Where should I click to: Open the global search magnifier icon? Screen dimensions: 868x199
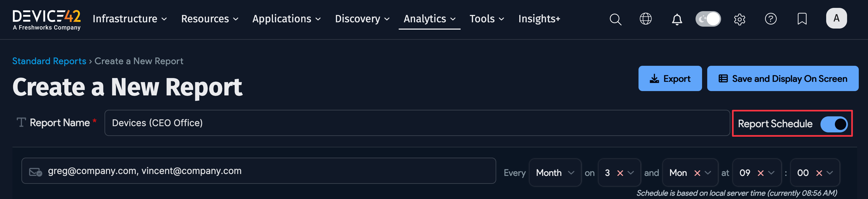pos(615,19)
